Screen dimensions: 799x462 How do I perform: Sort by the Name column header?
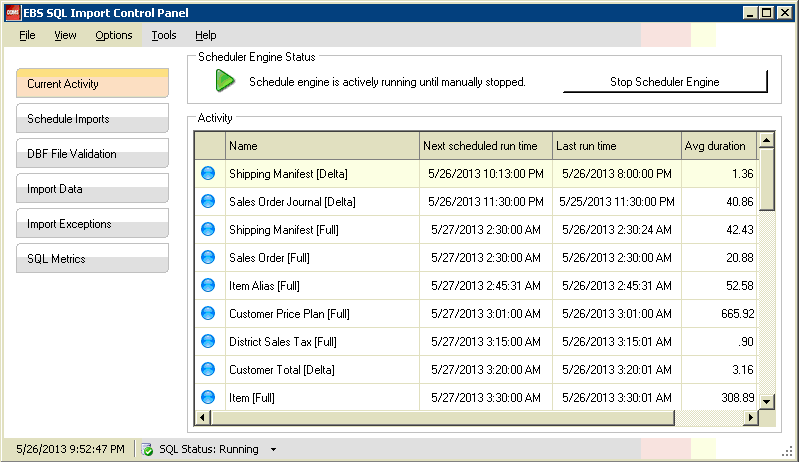pos(322,146)
